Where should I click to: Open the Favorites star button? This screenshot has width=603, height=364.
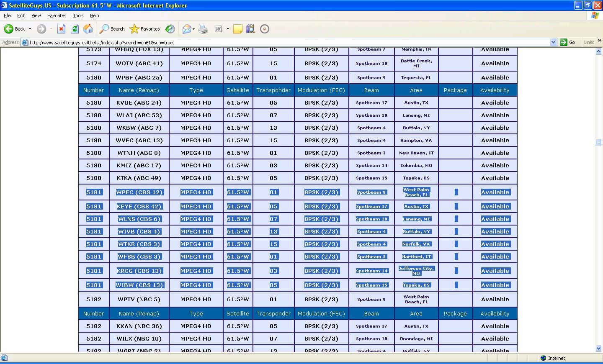click(145, 29)
